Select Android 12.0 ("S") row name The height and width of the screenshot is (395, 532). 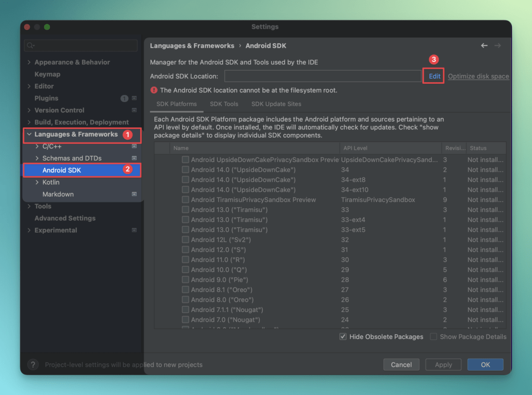(x=218, y=249)
